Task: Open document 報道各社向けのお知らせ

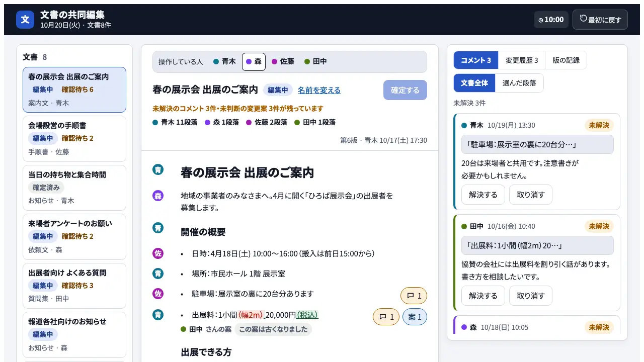Action: [74, 335]
